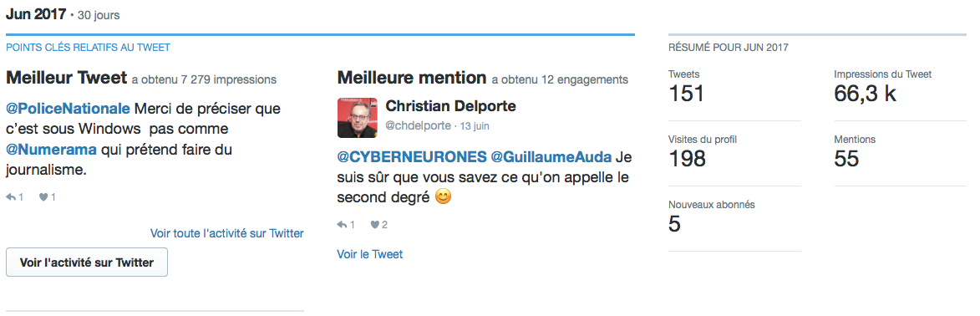
Task: Open @GuillaumeAuda mention link
Action: [x=551, y=156]
